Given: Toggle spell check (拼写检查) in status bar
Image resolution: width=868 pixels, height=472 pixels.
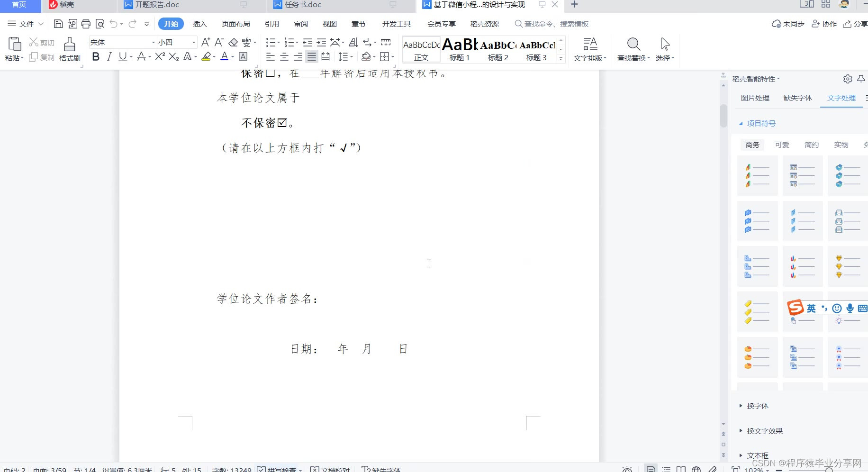Looking at the screenshot, I should (278, 469).
